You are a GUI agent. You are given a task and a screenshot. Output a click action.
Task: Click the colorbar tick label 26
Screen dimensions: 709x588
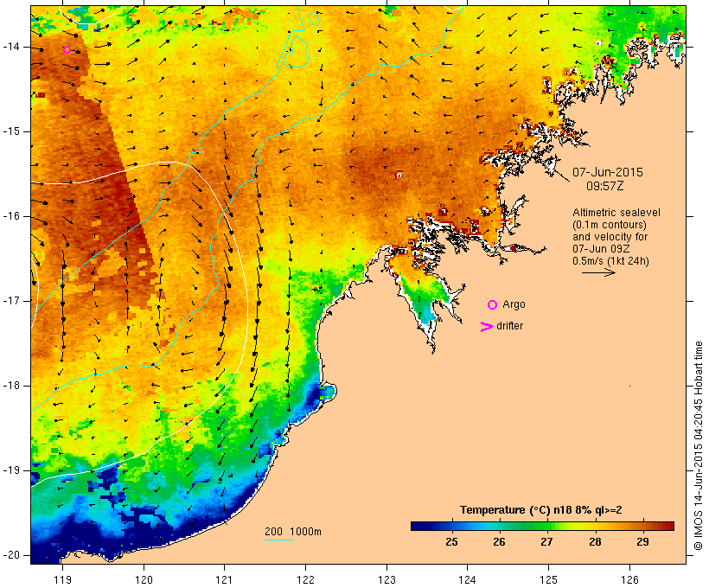tap(499, 542)
